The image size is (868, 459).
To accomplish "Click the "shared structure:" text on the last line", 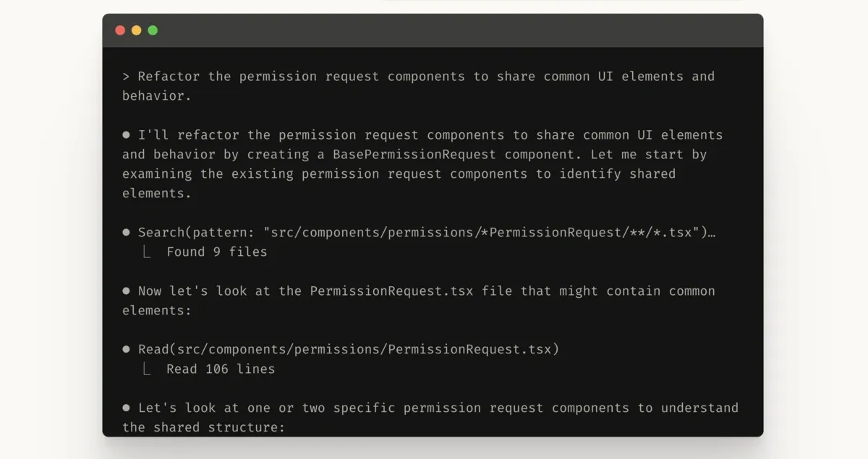I will [219, 428].
